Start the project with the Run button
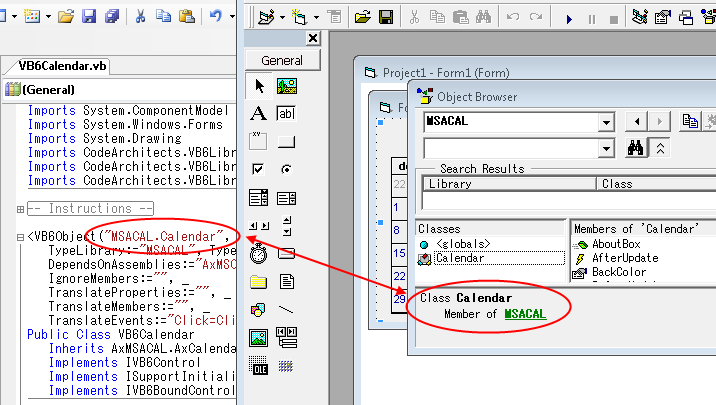Screen dimensions: 716x405 [569, 19]
